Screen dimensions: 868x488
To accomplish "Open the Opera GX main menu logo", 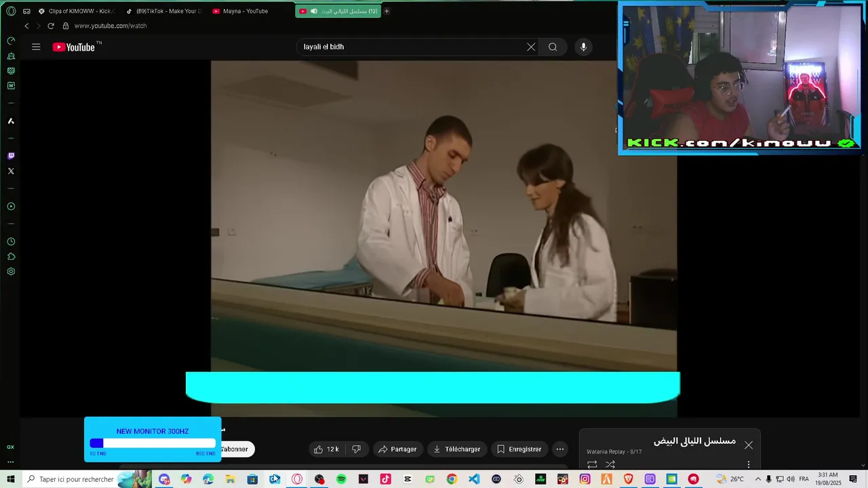I will (11, 11).
